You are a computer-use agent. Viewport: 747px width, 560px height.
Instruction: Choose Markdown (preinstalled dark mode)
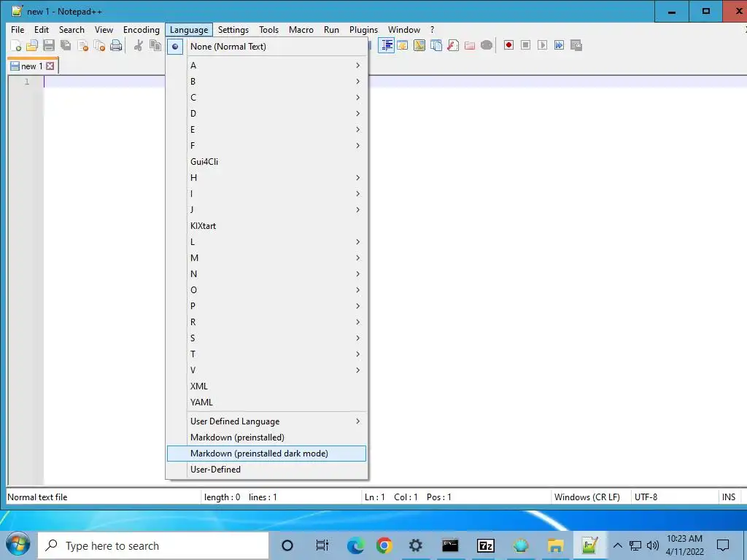[x=267, y=454]
